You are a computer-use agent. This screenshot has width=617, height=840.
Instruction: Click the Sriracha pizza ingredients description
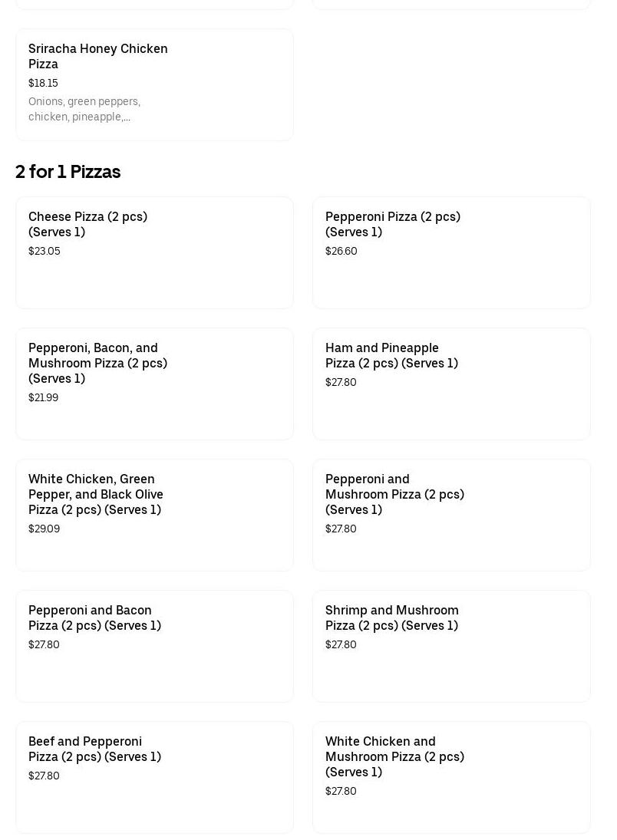(x=84, y=109)
